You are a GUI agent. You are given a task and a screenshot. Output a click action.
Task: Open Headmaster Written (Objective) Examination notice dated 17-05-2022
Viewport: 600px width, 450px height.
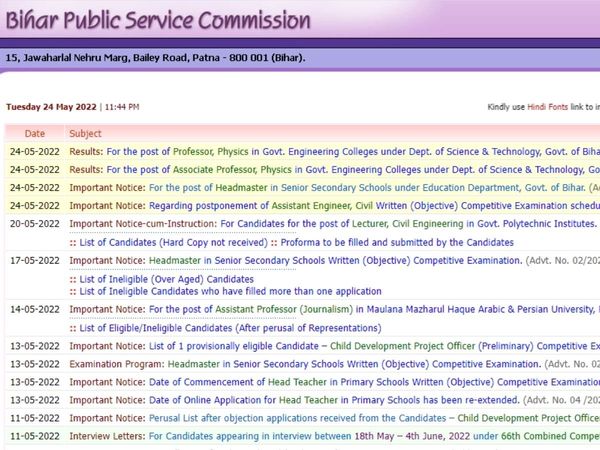336,261
